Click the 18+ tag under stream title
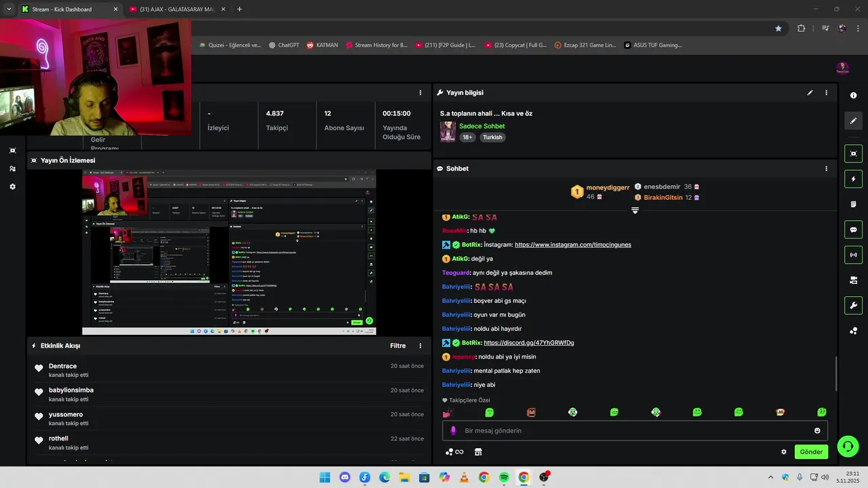 [x=467, y=138]
